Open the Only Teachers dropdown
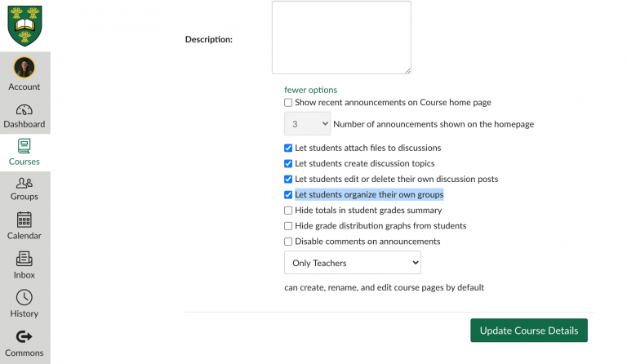 353,263
